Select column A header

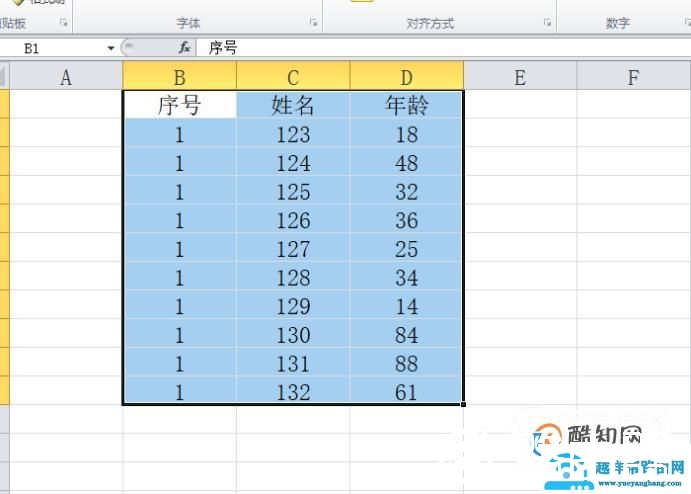point(66,76)
